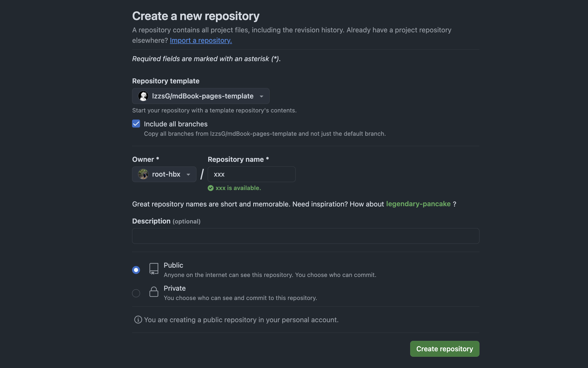The image size is (588, 368).
Task: Click the Owner dropdown caret
Action: click(188, 174)
